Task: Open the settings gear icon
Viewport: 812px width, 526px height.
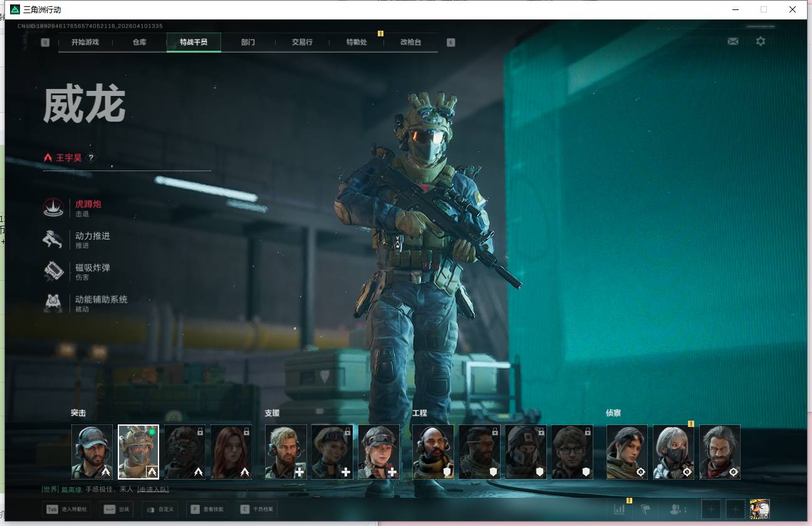Action: (x=761, y=41)
